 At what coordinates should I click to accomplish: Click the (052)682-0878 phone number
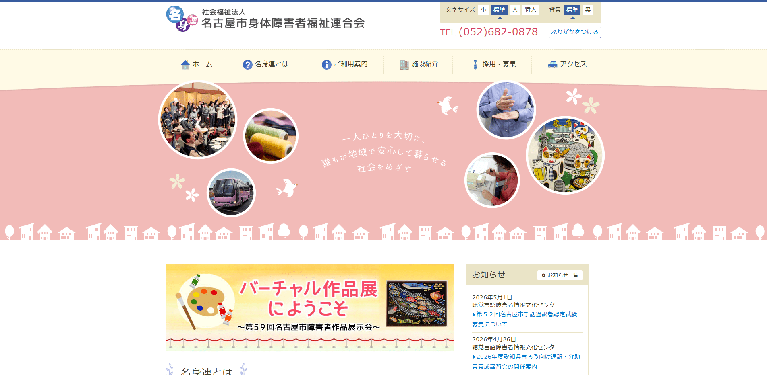point(497,32)
